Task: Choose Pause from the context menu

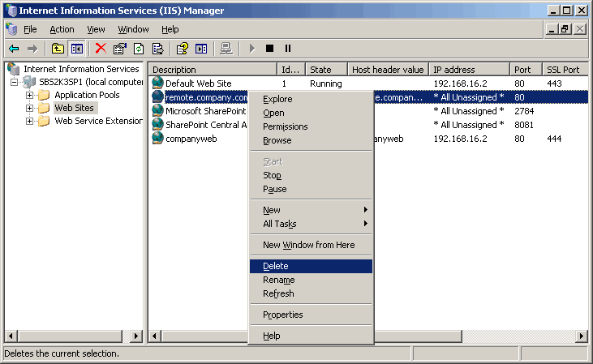Action: [311, 189]
